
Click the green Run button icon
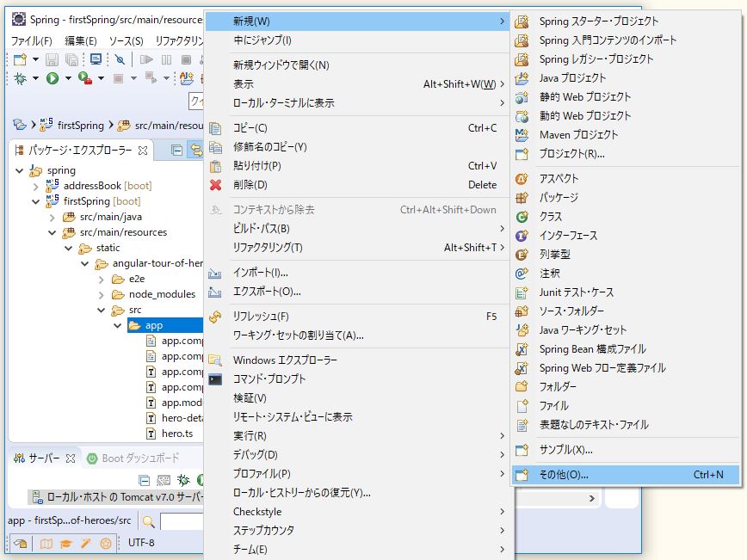[52, 78]
